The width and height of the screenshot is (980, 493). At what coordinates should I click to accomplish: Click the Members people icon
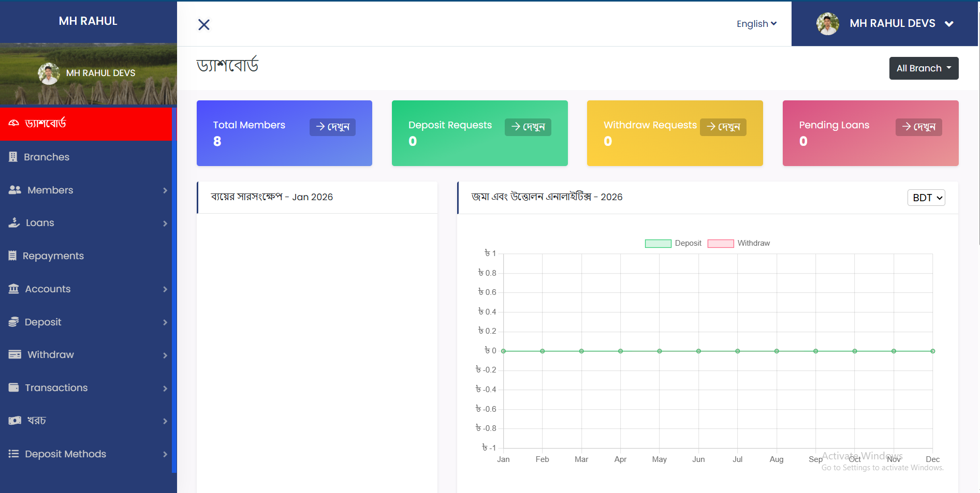pos(14,190)
